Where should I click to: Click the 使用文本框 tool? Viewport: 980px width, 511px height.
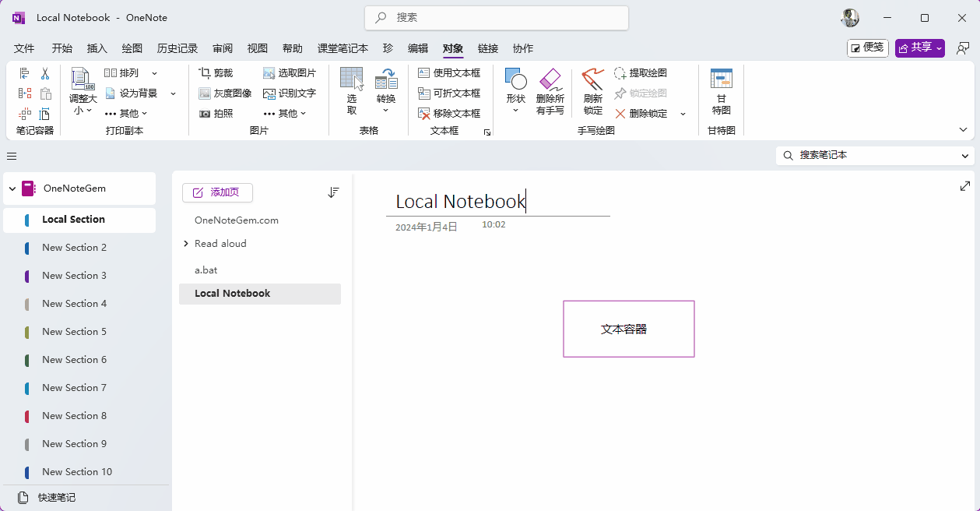449,73
